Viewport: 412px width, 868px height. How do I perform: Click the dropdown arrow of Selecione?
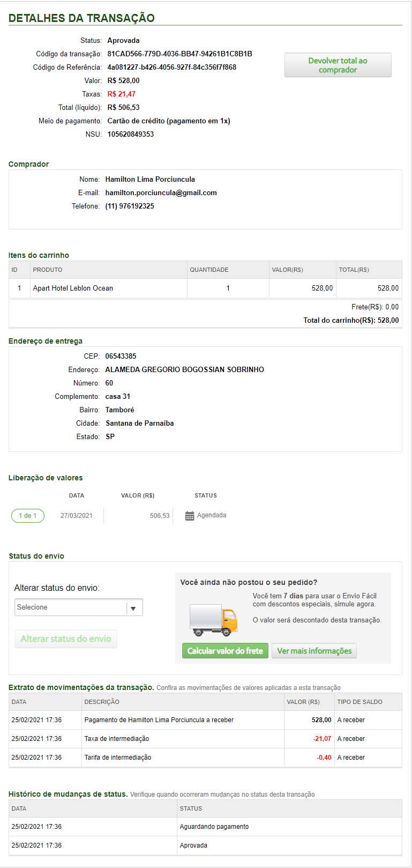(133, 608)
